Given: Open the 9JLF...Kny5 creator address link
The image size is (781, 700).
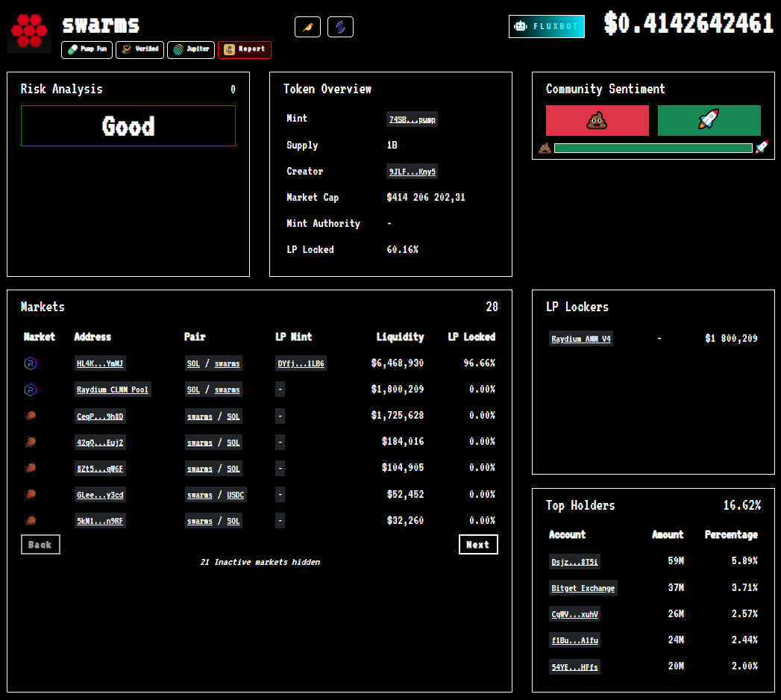Looking at the screenshot, I should pos(412,172).
